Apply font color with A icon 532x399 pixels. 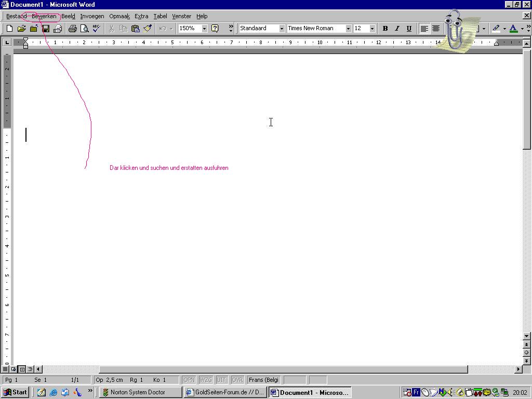[513, 29]
